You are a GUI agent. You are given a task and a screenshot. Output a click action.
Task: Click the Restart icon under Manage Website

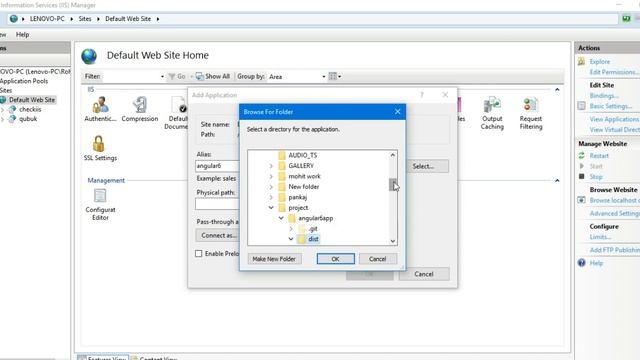(582, 156)
